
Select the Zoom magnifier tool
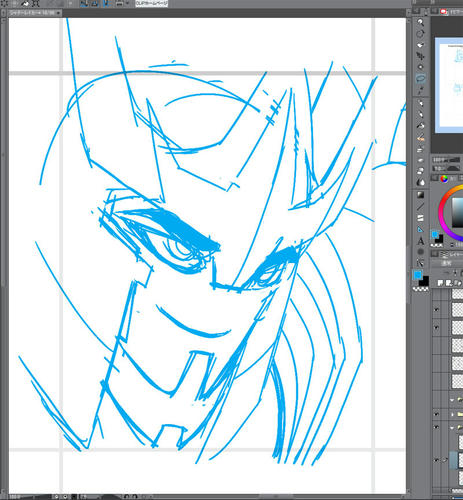420,22
